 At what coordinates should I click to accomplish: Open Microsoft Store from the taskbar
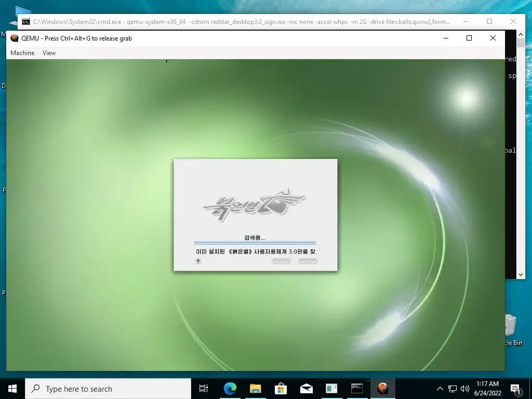(x=281, y=389)
